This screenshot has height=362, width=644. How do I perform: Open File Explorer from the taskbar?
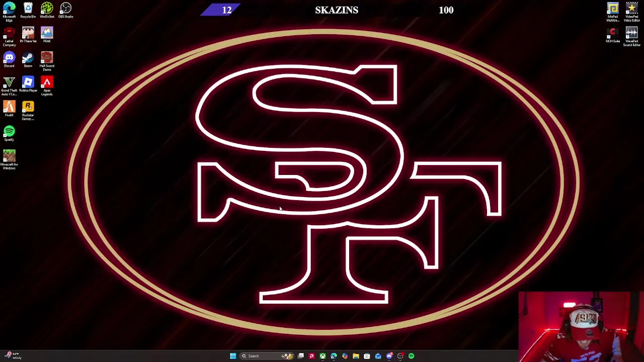(x=356, y=356)
